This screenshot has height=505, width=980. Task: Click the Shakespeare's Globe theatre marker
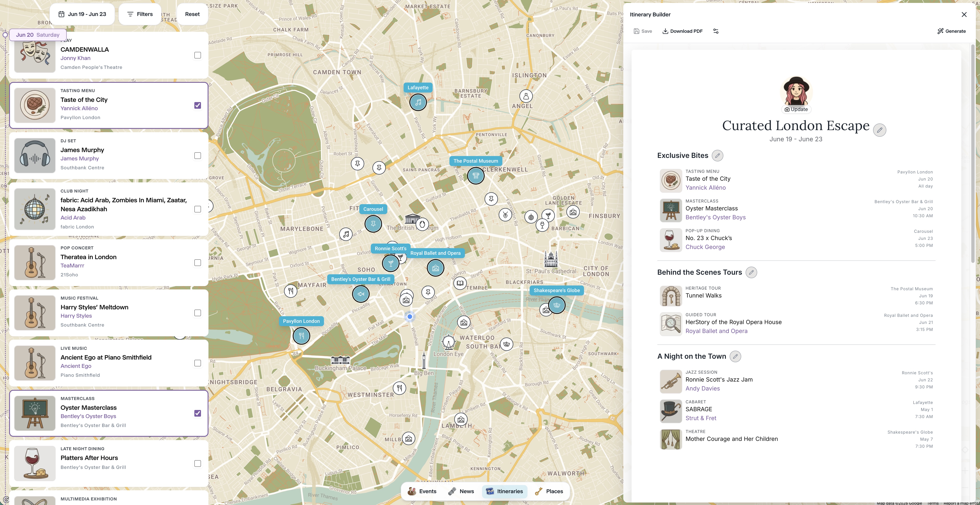click(557, 305)
